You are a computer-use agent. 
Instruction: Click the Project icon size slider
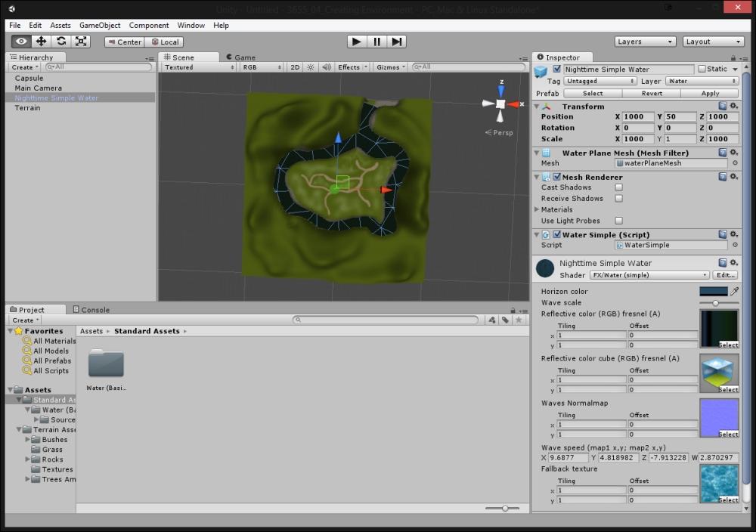[503, 508]
